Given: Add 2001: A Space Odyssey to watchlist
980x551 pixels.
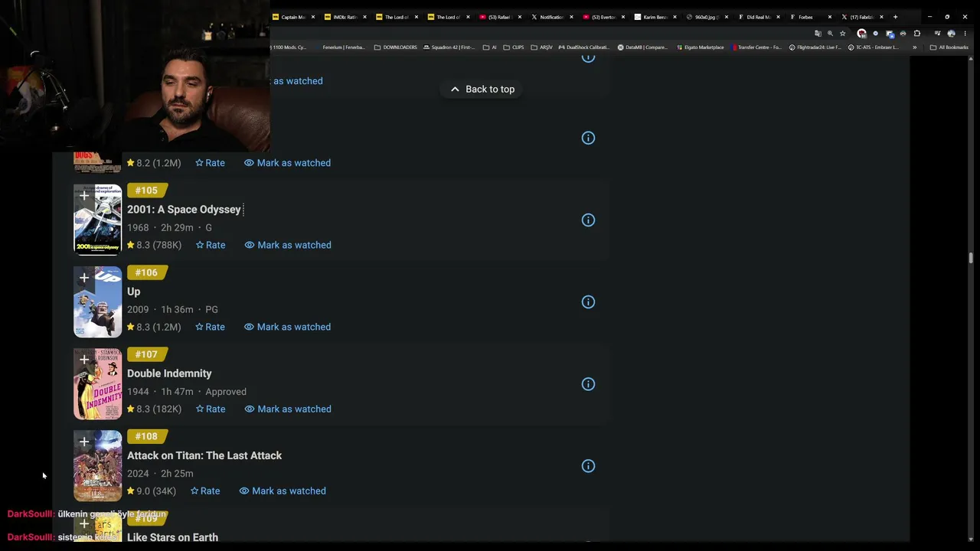Looking at the screenshot, I should (84, 196).
